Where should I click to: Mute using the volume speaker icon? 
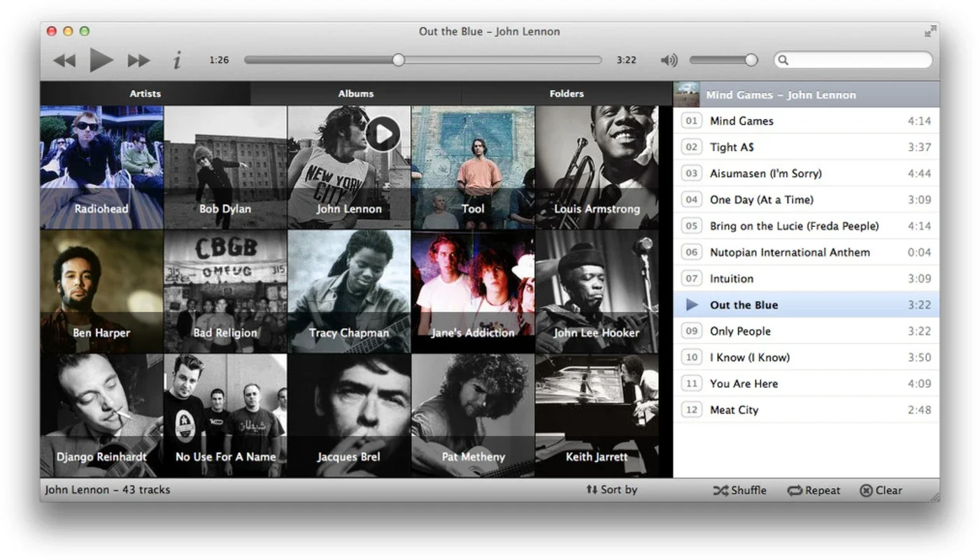(x=669, y=60)
